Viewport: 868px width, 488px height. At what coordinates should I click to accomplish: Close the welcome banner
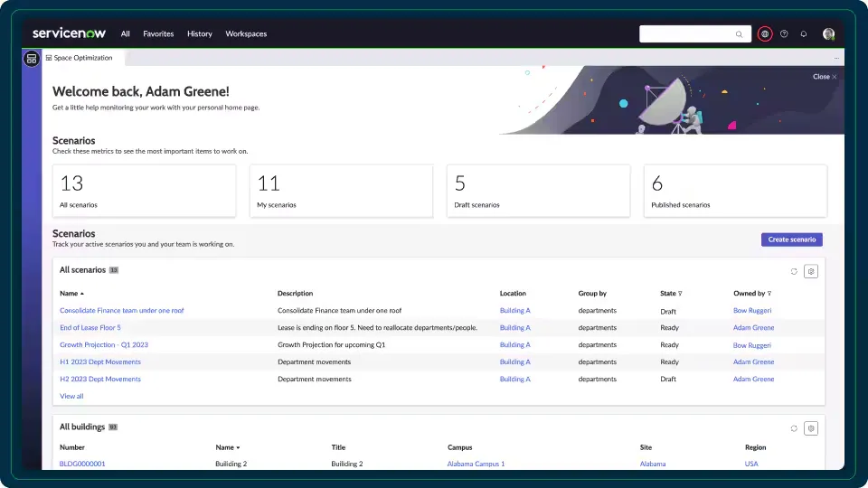(x=825, y=77)
